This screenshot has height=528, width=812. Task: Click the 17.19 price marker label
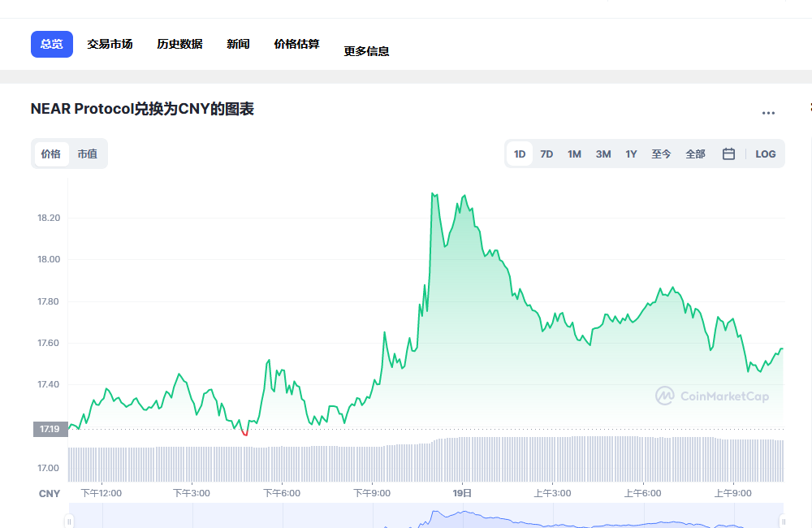coord(50,429)
